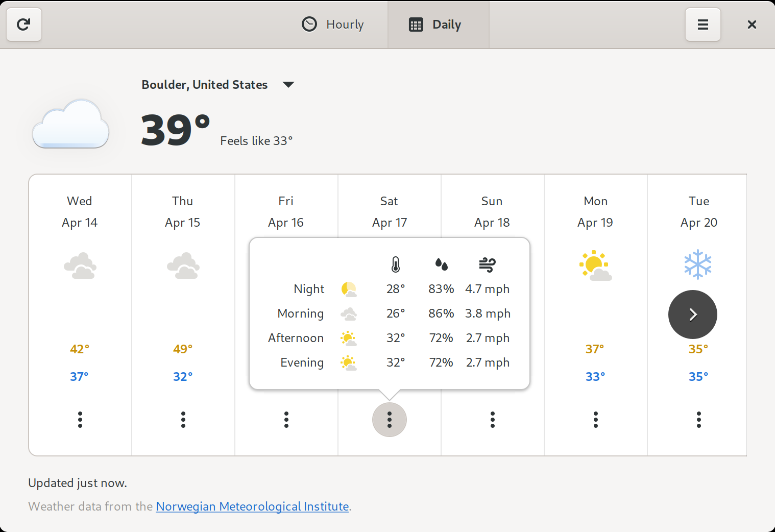
Task: Click the next page arrow button
Action: (692, 315)
